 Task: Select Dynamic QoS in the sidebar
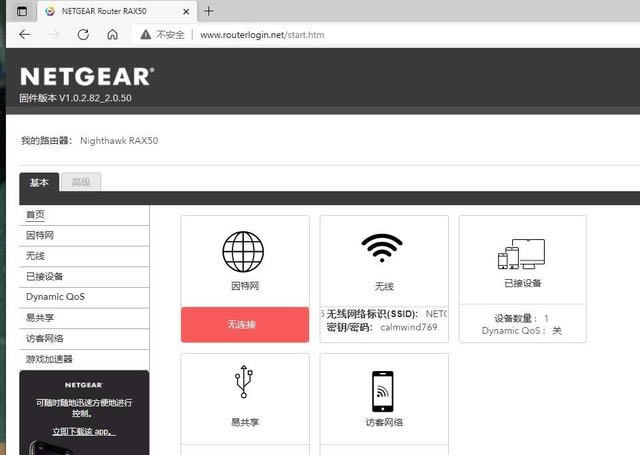[55, 297]
